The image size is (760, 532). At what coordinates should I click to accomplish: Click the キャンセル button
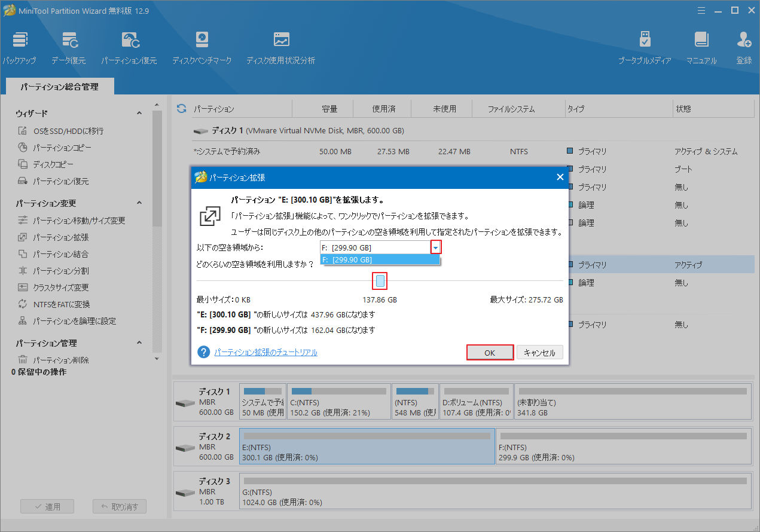(539, 353)
